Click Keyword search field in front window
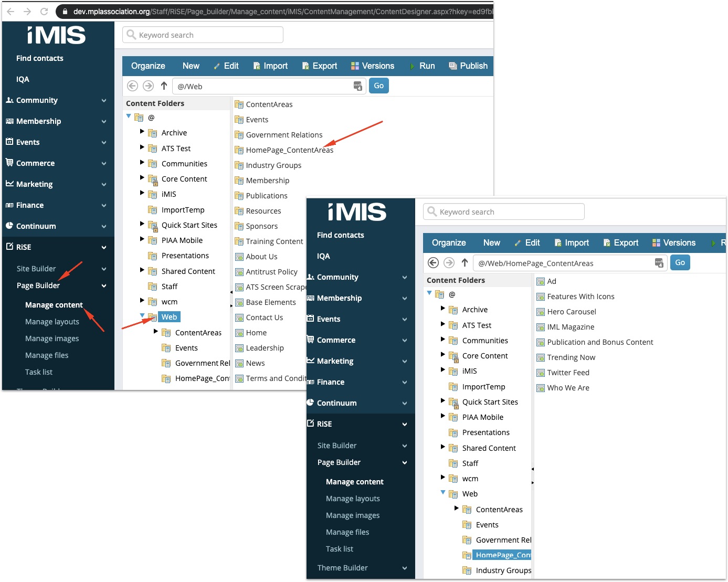 (x=504, y=211)
